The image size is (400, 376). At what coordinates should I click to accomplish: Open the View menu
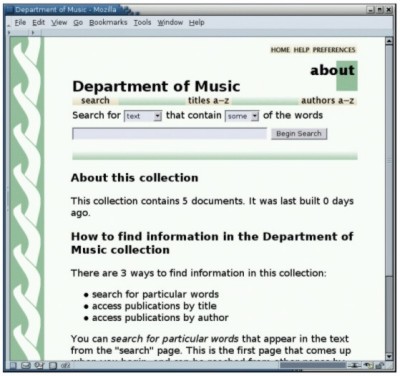click(x=59, y=22)
